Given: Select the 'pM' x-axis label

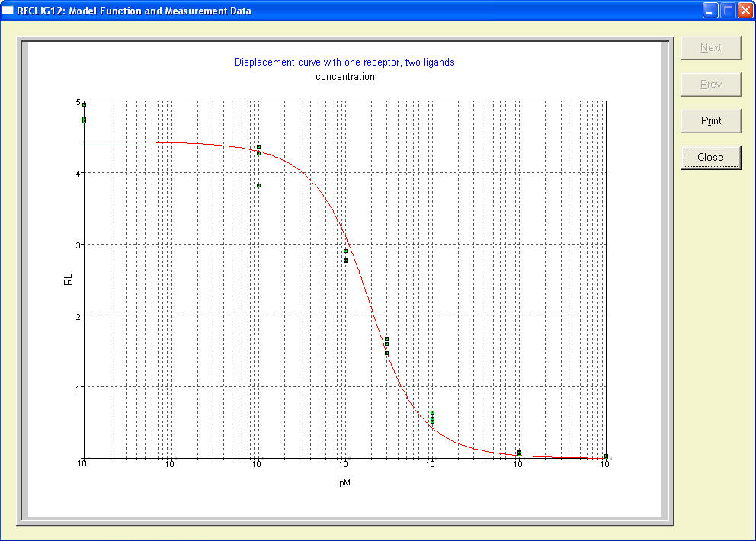Looking at the screenshot, I should 345,483.
